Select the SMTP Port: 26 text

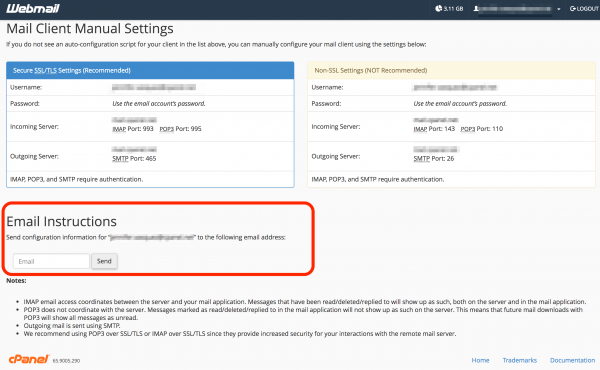(x=434, y=158)
